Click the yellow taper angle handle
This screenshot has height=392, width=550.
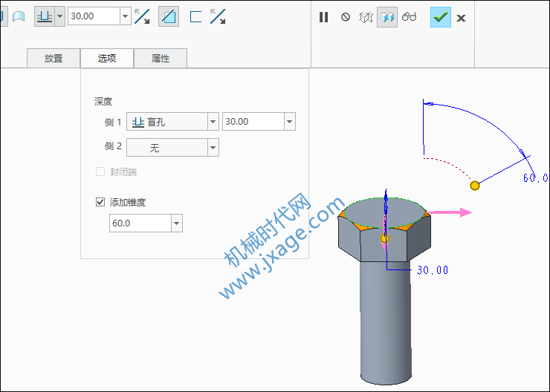(x=475, y=186)
